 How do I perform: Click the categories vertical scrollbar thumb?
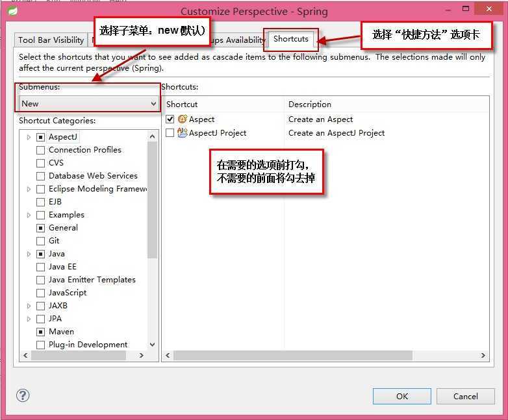tap(152, 200)
